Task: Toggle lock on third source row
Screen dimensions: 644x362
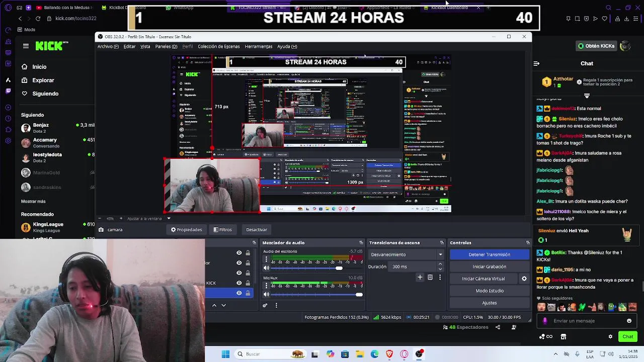Action: point(248,273)
